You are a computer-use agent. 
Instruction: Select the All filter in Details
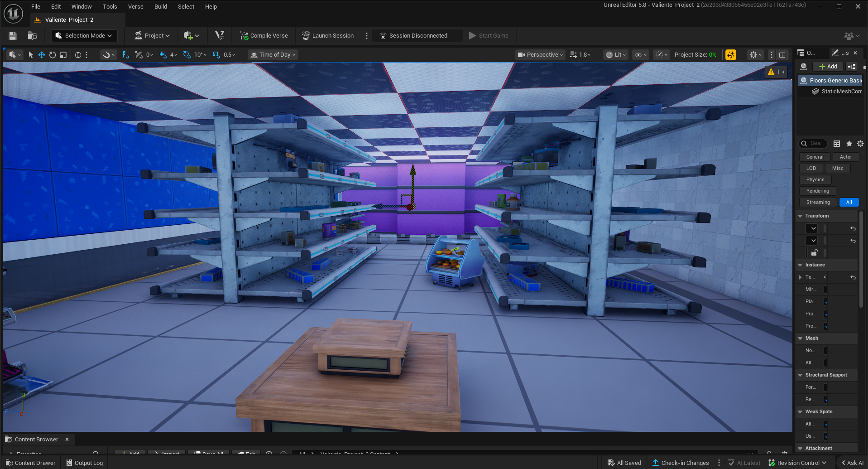pyautogui.click(x=849, y=203)
